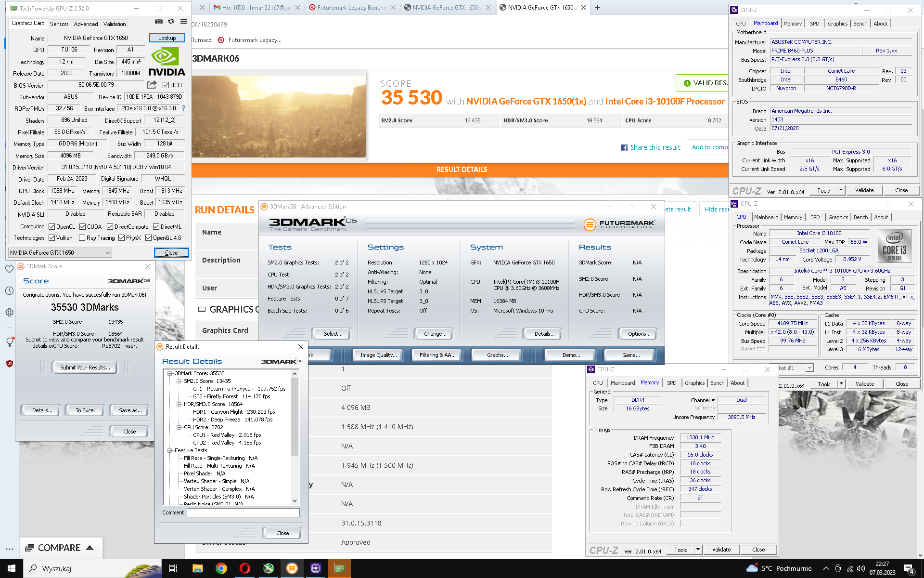
Task: Open the notification center icon in tray
Action: (909, 569)
